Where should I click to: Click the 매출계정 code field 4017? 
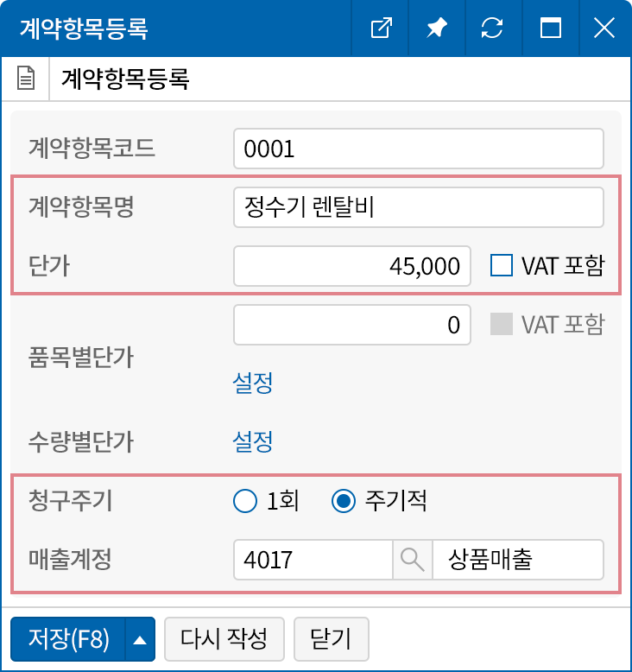[313, 559]
